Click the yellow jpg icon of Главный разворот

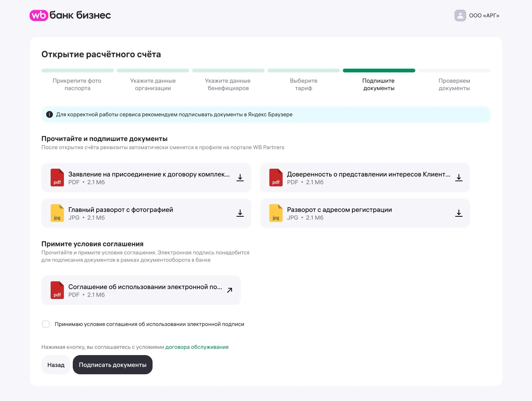(x=57, y=213)
